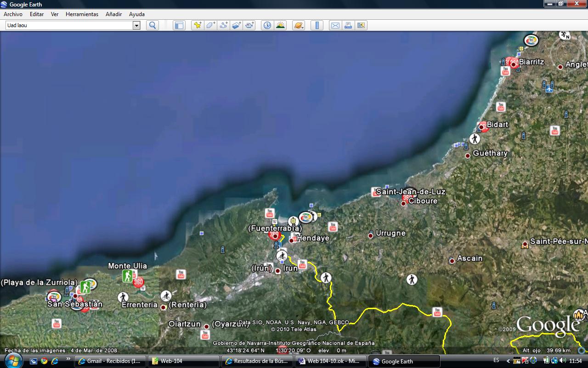This screenshot has width=588, height=368.
Task: Open the Añadir menu
Action: pos(113,14)
